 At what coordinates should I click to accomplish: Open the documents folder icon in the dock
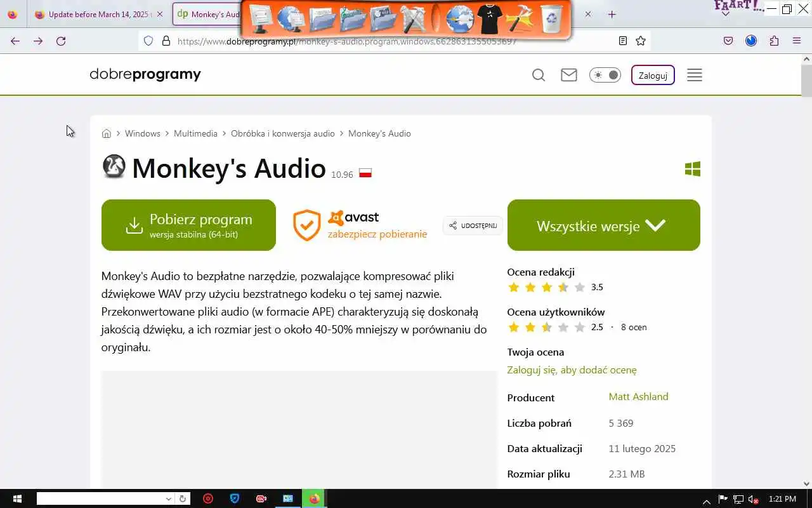[x=322, y=18]
